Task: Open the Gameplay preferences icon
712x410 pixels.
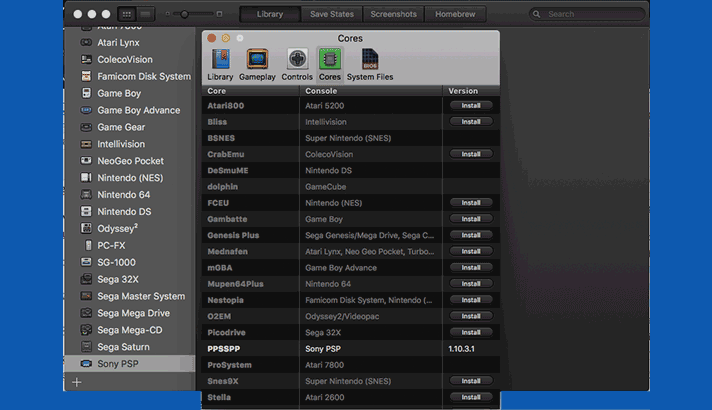Action: (x=257, y=64)
